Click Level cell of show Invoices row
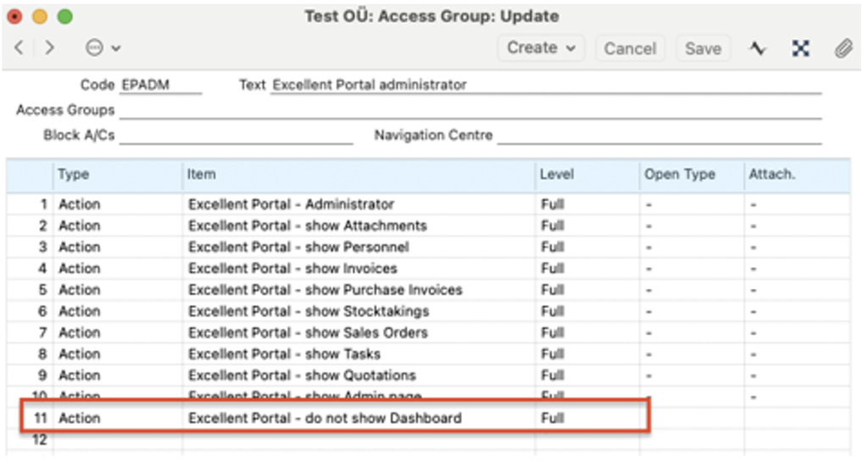 click(x=553, y=269)
